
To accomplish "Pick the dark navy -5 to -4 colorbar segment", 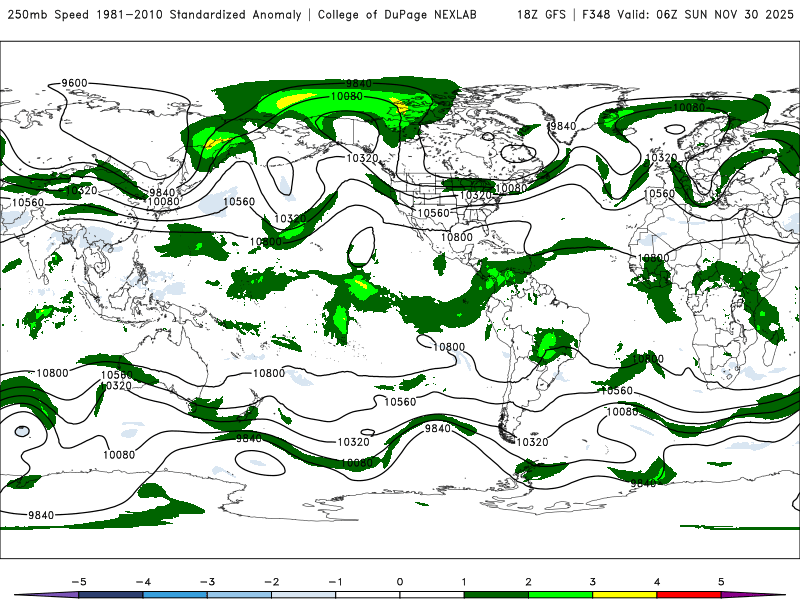I will click(x=111, y=595).
